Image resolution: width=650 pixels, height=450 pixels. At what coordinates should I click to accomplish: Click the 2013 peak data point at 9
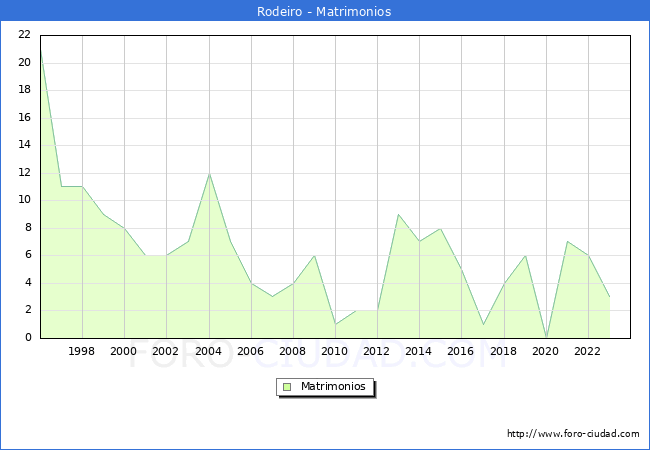398,214
